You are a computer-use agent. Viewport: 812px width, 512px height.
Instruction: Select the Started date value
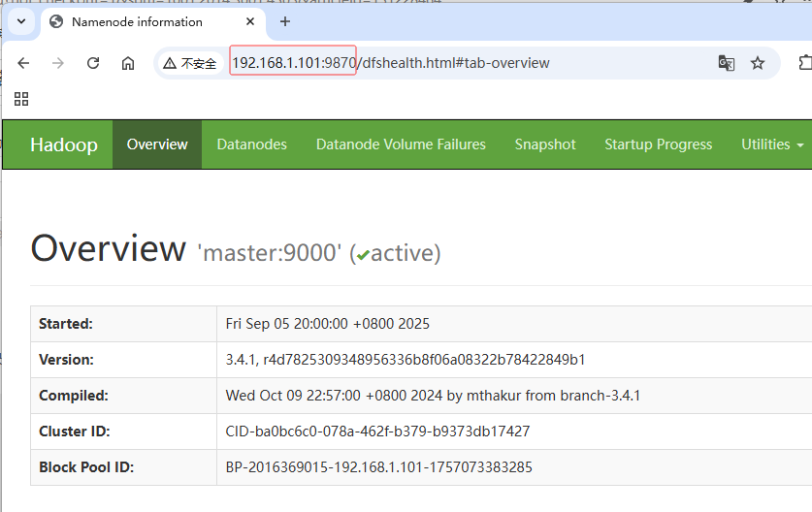[x=327, y=324]
